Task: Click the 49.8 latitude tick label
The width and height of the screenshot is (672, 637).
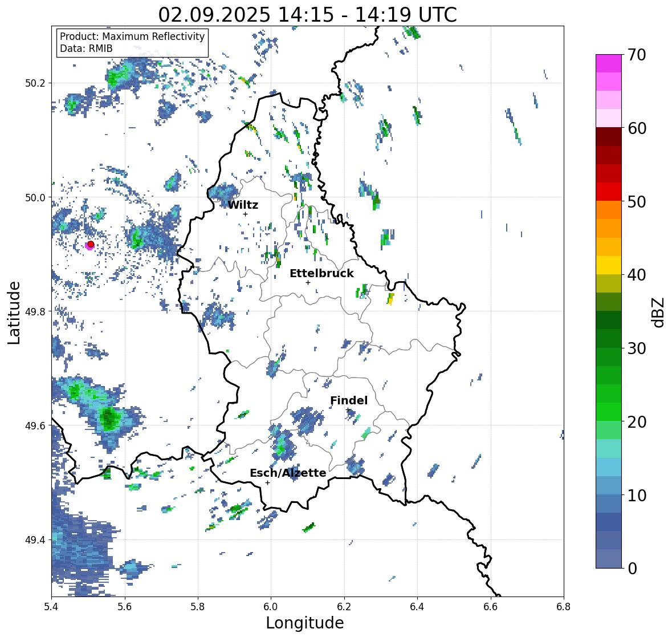Action: tap(35, 311)
